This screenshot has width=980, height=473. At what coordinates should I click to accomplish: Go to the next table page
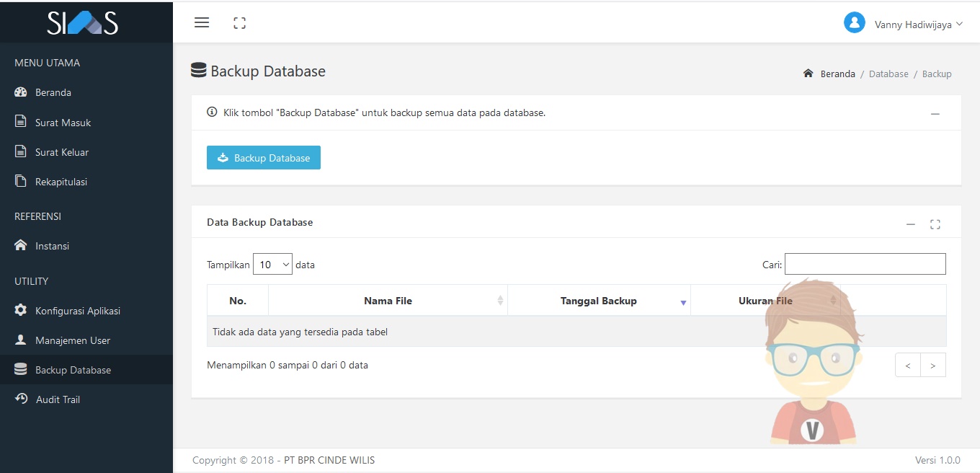[933, 366]
